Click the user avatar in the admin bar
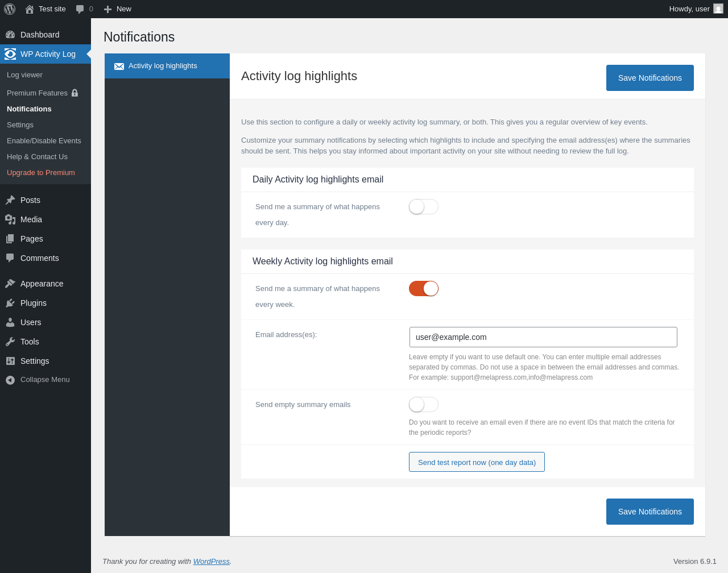Image resolution: width=728 pixels, height=573 pixels. (x=718, y=9)
